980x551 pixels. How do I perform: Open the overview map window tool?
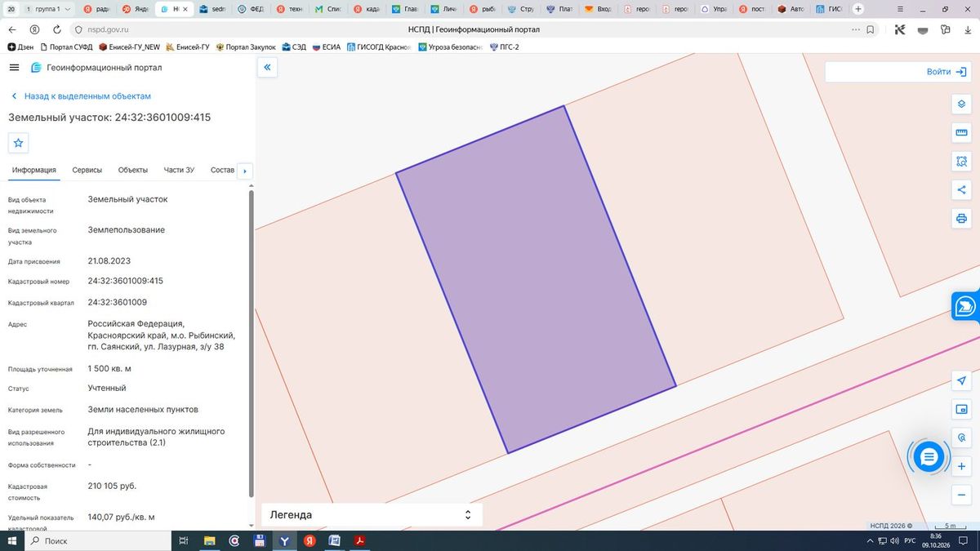tap(961, 409)
